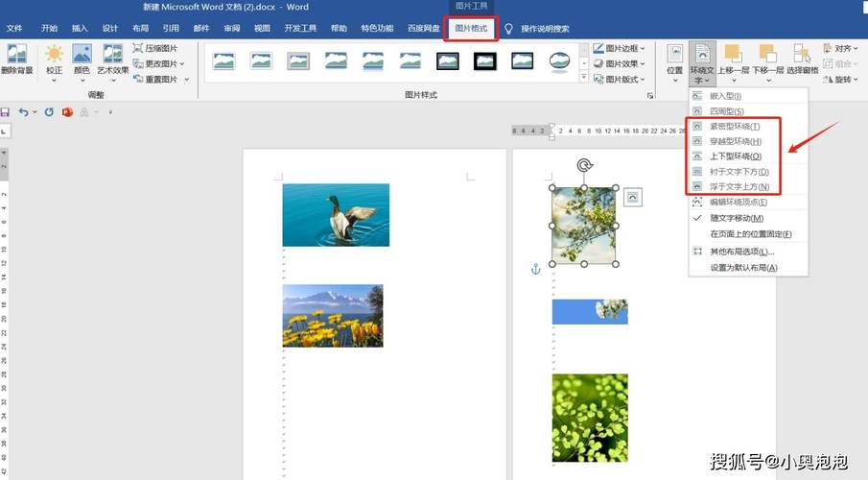This screenshot has width=868, height=480.
Task: Select the 图片格式 (Picture Format) tab
Action: click(x=471, y=28)
